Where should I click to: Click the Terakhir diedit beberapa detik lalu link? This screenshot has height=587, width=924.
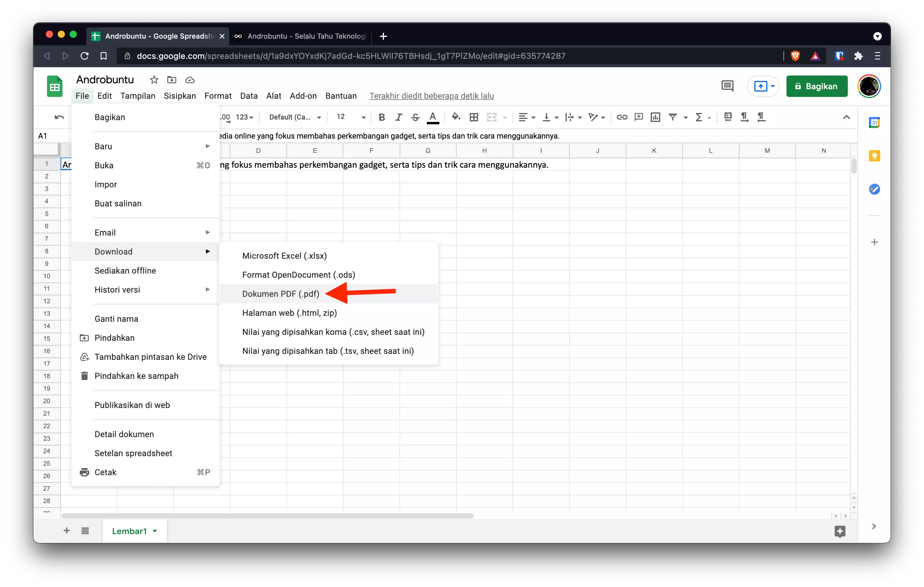431,96
